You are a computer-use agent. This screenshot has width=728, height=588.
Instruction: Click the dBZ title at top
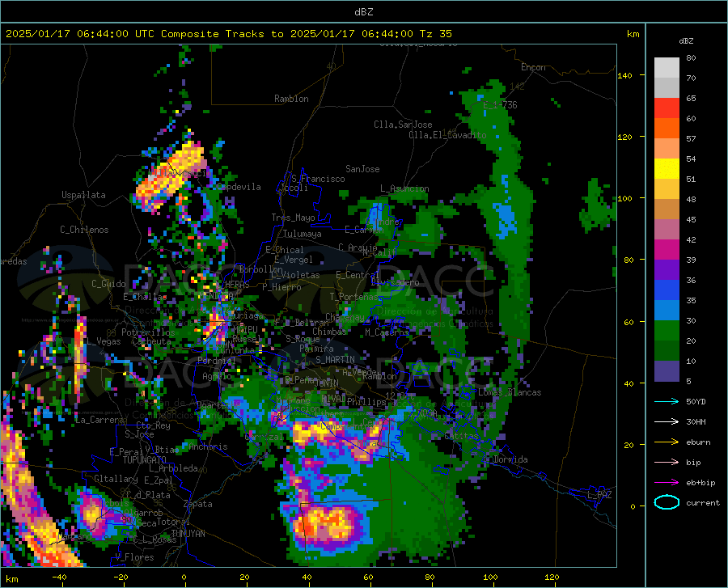[x=363, y=12]
